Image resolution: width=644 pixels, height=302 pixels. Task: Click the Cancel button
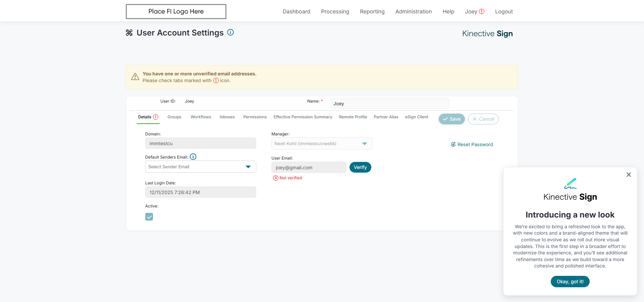pos(483,119)
